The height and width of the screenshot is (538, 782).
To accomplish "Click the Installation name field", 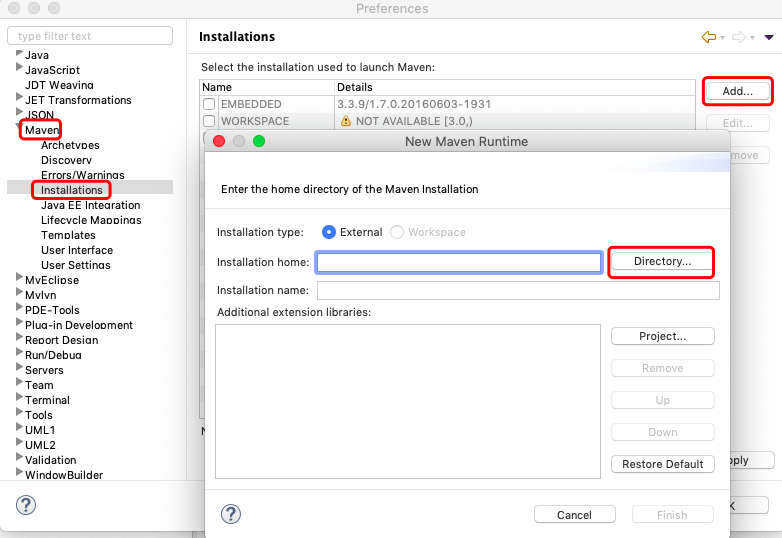I will 518,290.
